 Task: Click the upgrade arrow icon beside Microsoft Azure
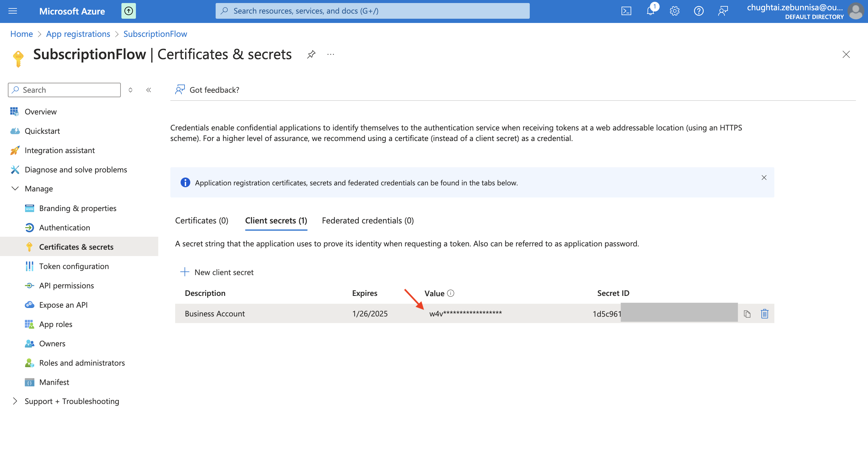[128, 11]
